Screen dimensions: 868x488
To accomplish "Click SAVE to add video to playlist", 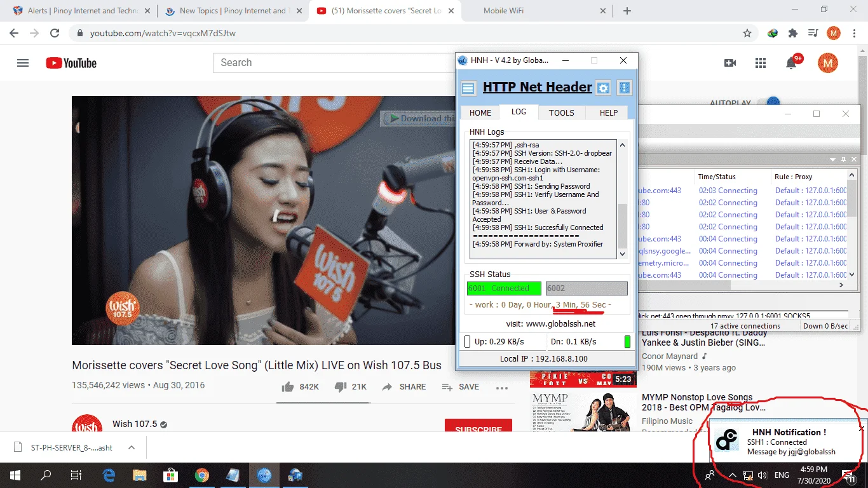I will [x=461, y=387].
